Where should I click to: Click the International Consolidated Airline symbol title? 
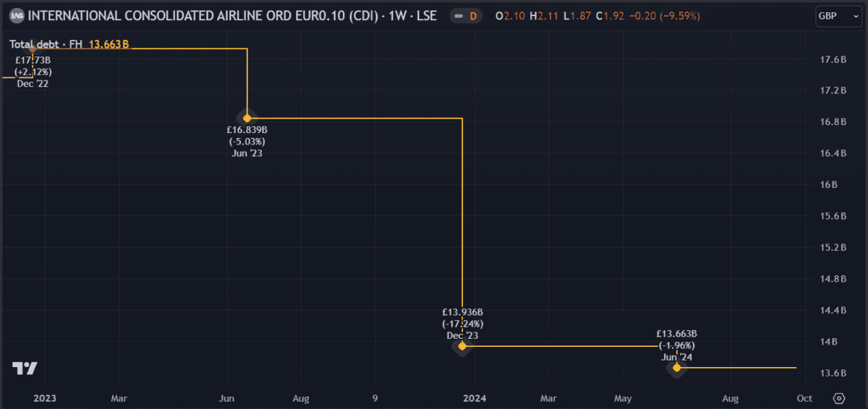point(231,15)
